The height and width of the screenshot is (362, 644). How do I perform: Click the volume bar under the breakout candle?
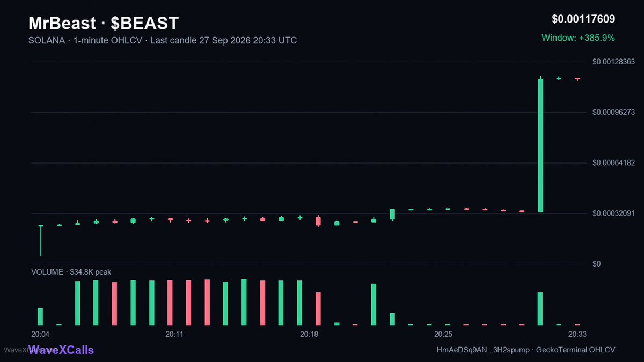[540, 308]
